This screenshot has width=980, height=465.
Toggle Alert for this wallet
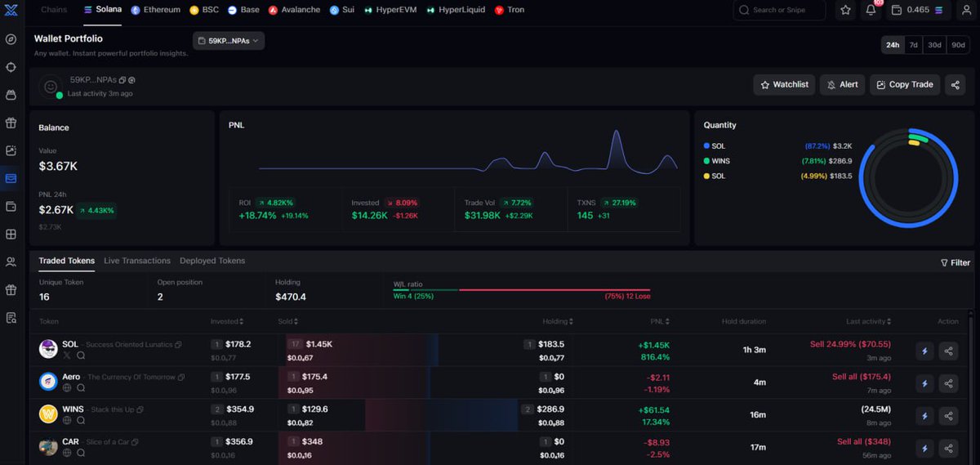842,84
